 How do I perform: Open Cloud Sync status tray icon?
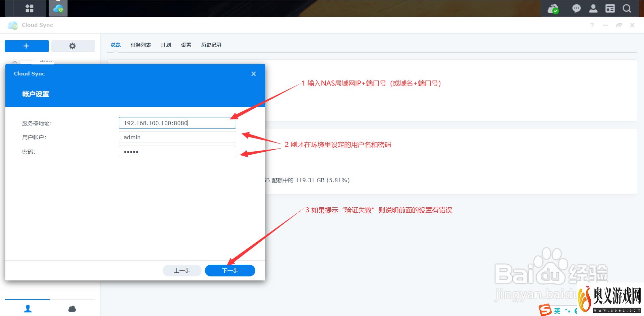[553, 8]
